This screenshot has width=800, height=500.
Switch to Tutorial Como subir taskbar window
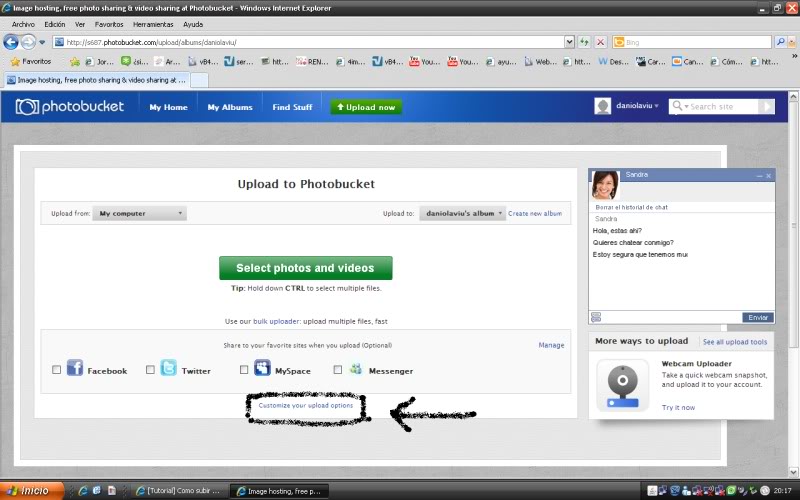click(178, 491)
